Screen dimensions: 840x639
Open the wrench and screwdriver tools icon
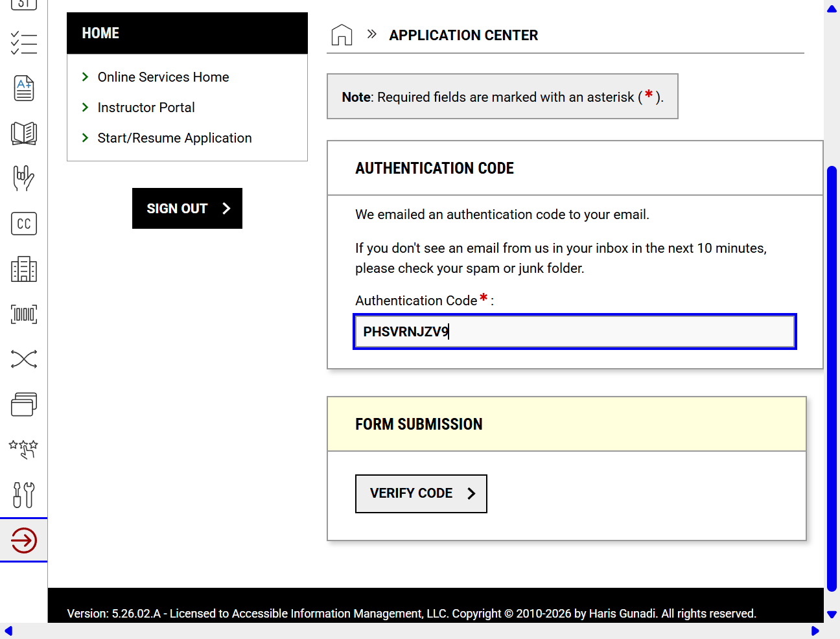pyautogui.click(x=24, y=494)
